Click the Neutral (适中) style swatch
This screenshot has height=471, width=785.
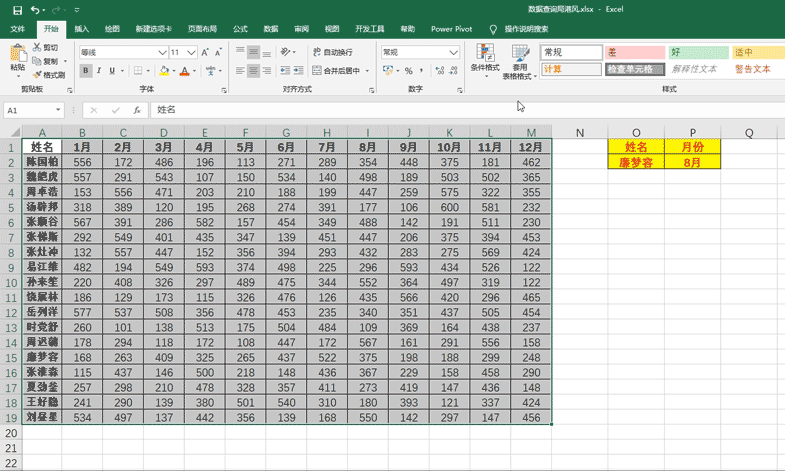[x=758, y=52]
